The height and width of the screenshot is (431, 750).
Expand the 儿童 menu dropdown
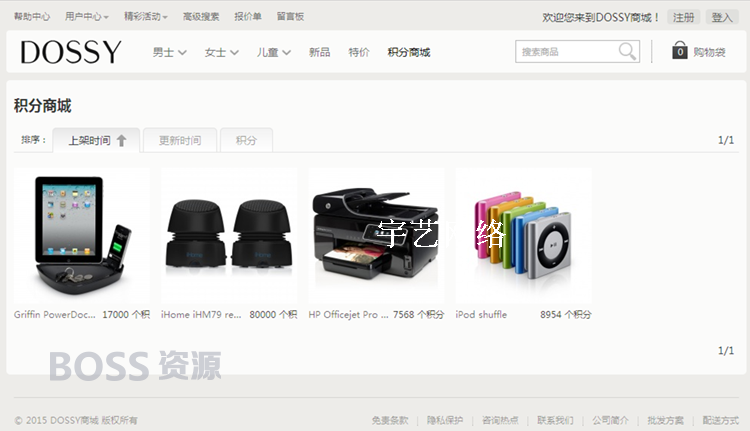point(274,52)
